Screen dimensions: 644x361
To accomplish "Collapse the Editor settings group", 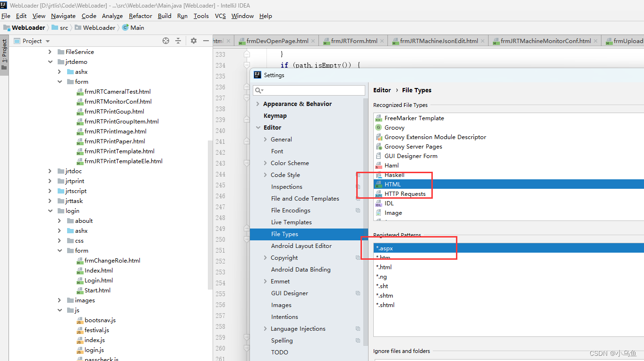I will (258, 128).
